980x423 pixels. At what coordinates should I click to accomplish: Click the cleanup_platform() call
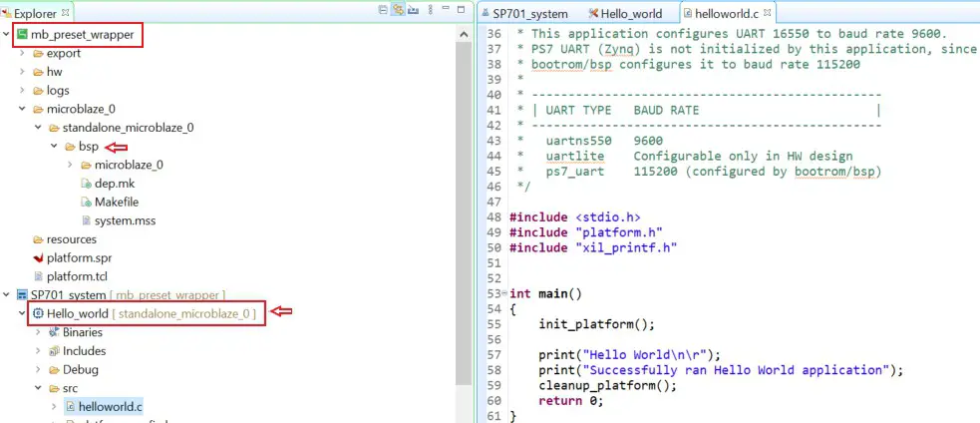[607, 385]
